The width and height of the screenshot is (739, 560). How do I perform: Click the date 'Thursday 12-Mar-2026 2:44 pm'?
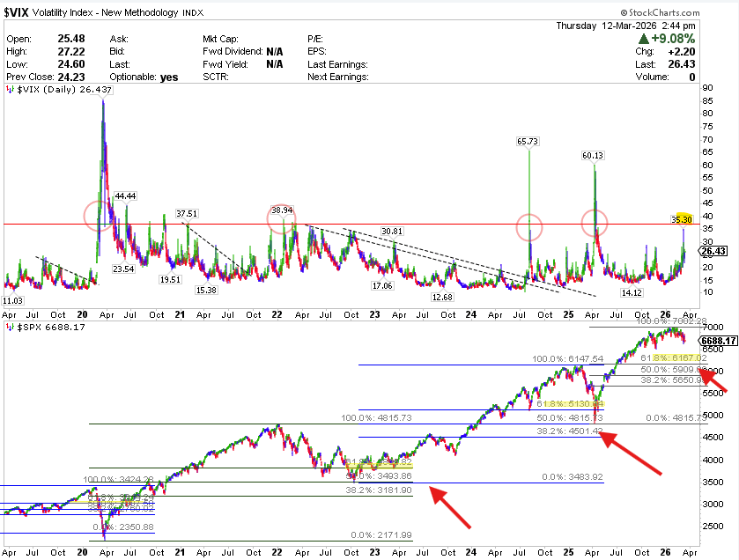click(625, 26)
